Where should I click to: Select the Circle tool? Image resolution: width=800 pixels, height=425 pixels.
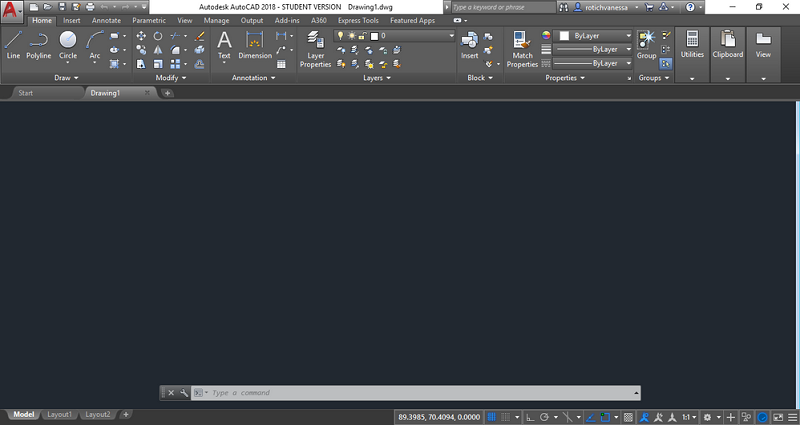68,44
